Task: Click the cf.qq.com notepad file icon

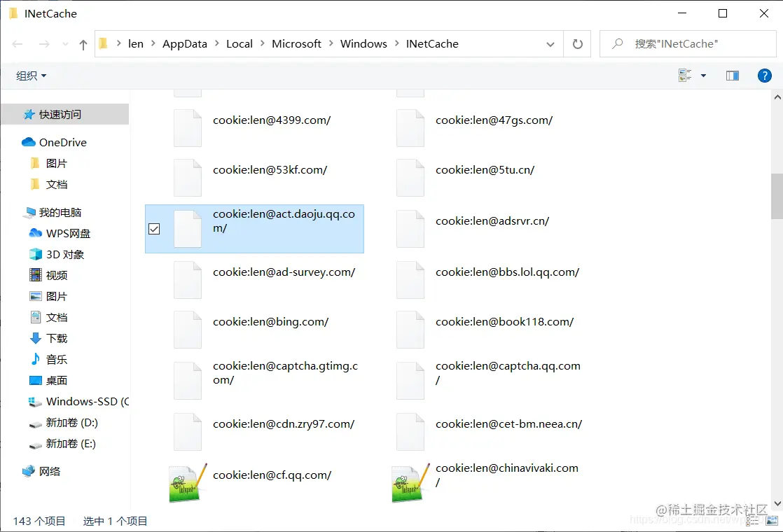Action: coord(188,482)
